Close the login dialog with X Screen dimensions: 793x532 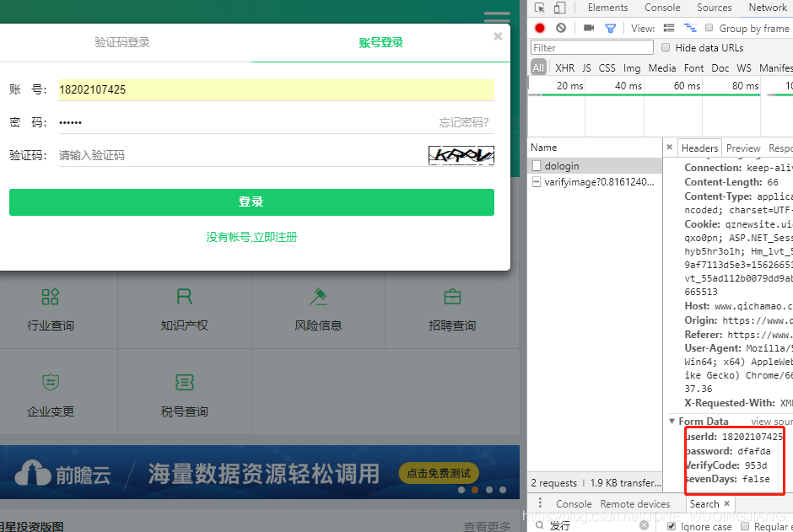click(x=498, y=36)
